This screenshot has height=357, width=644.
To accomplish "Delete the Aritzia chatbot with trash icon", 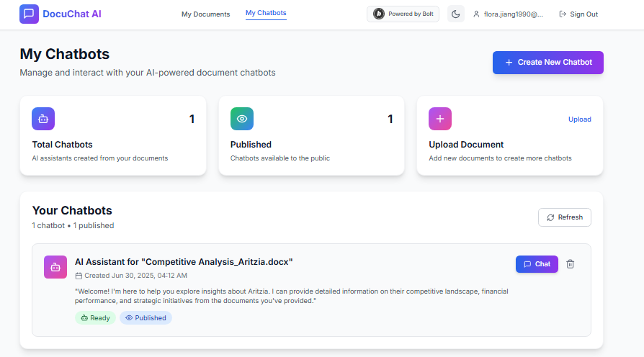I will [x=570, y=264].
